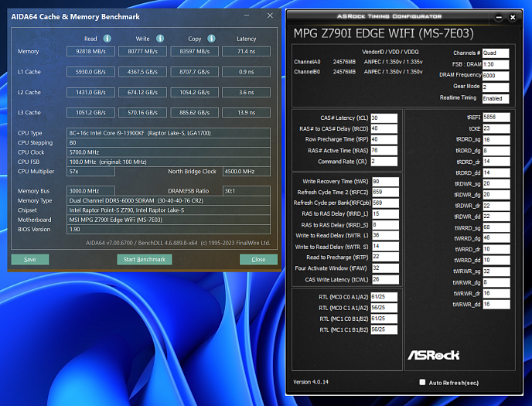
Task: Click the tRDWR_dr value field
Action: point(496,206)
